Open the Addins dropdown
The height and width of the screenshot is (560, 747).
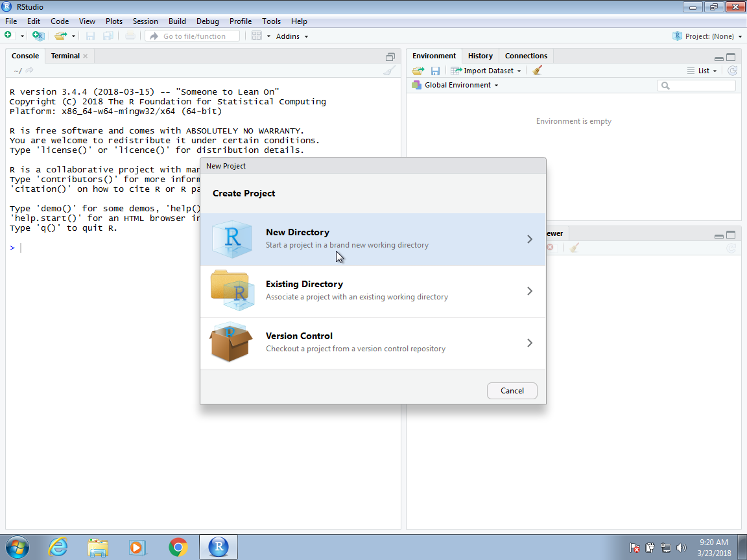[x=292, y=36]
